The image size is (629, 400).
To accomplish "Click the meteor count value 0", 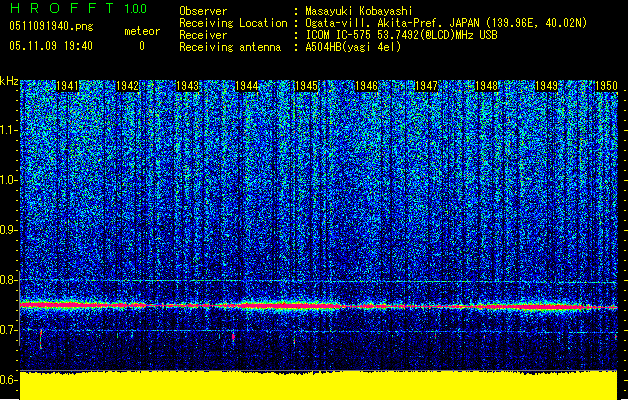I will 142,46.
